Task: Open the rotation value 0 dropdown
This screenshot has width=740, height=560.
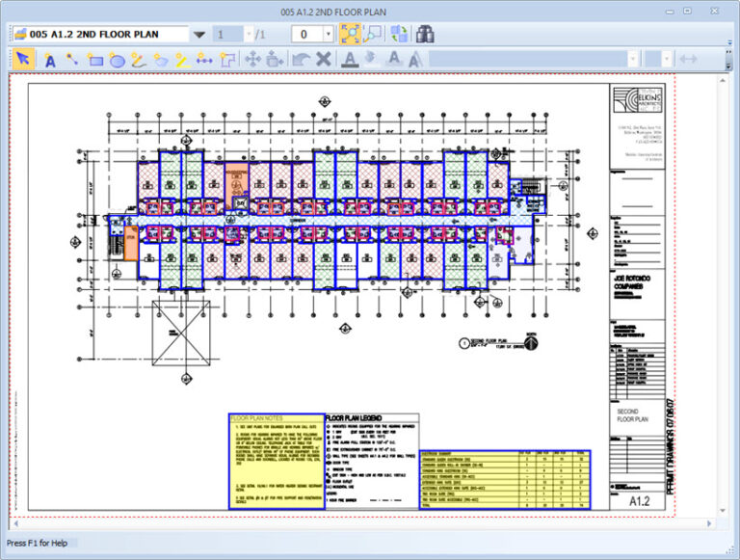Action: 328,34
